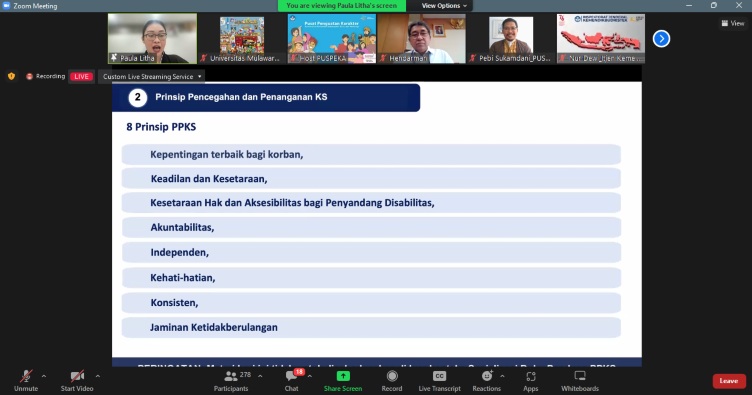The width and height of the screenshot is (752, 395).
Task: Restore down the Zoom Meeting window
Action: pyautogui.click(x=714, y=5)
